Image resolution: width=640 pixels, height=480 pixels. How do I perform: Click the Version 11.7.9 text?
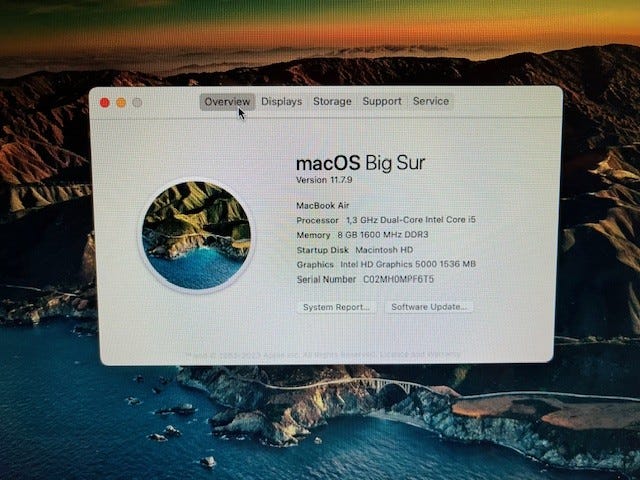[324, 180]
